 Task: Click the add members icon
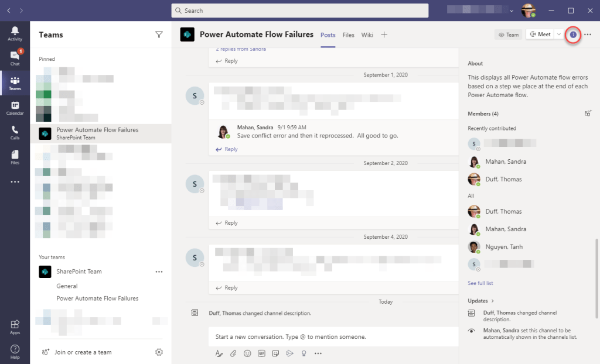pos(588,114)
